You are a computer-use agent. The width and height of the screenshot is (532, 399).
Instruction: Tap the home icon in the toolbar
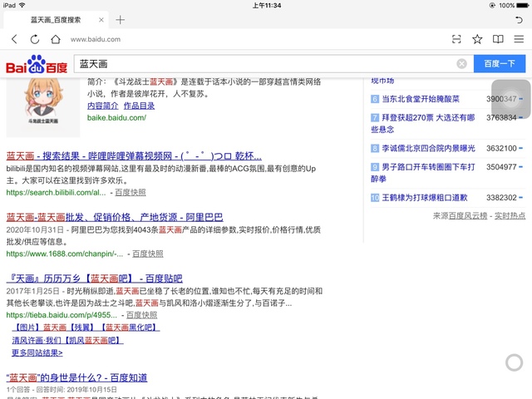[56, 39]
